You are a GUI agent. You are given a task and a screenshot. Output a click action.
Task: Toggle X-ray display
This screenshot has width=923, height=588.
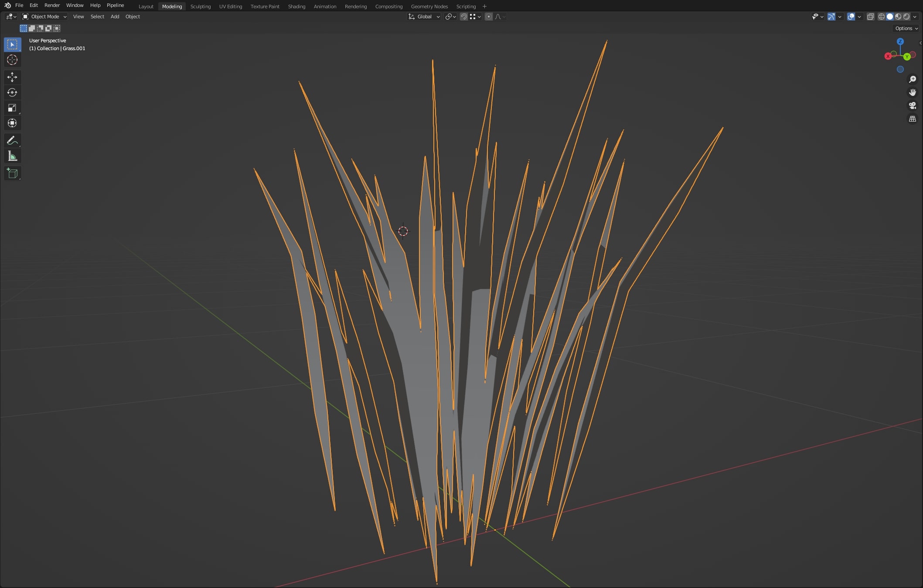(870, 17)
